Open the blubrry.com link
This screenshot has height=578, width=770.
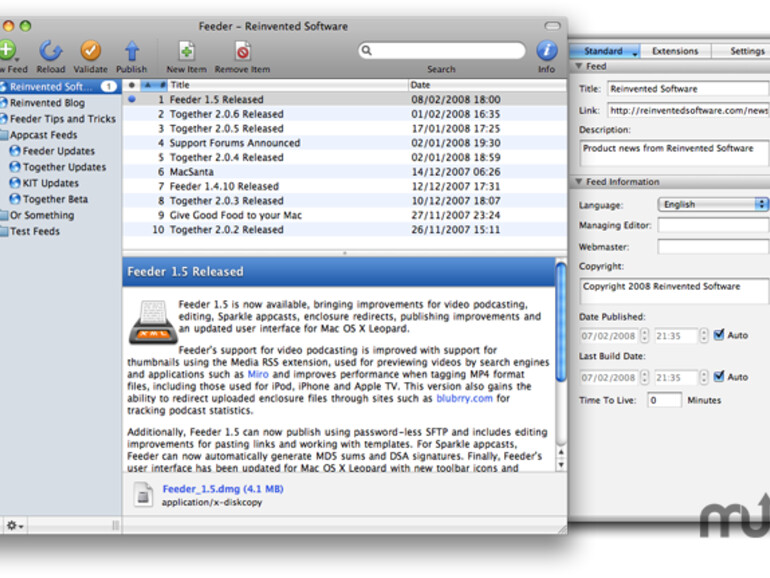pos(464,398)
